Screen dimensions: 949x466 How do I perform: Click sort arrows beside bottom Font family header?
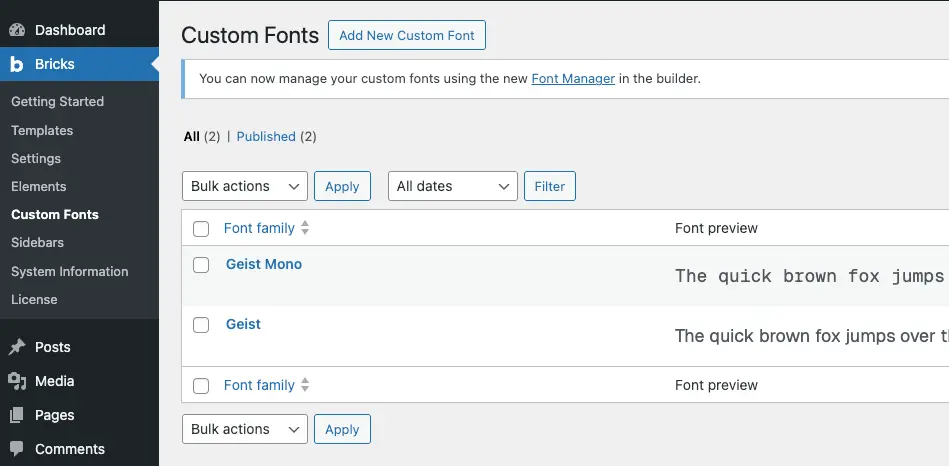(305, 385)
